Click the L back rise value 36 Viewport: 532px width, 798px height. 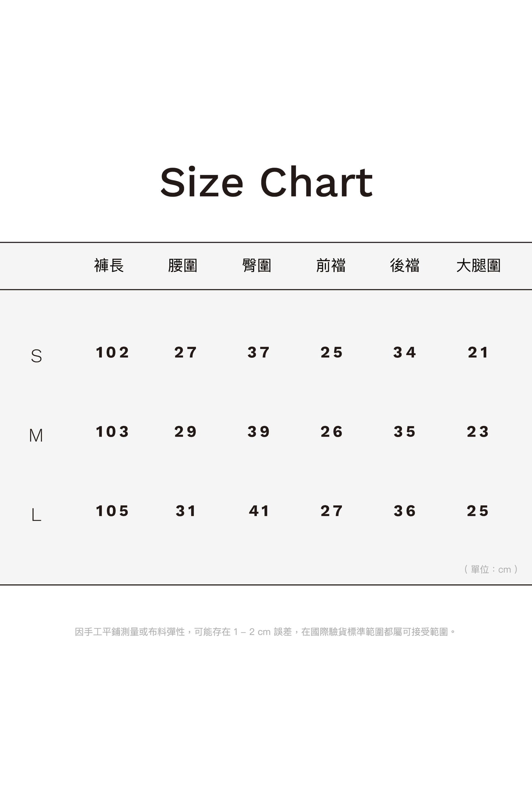(x=405, y=511)
